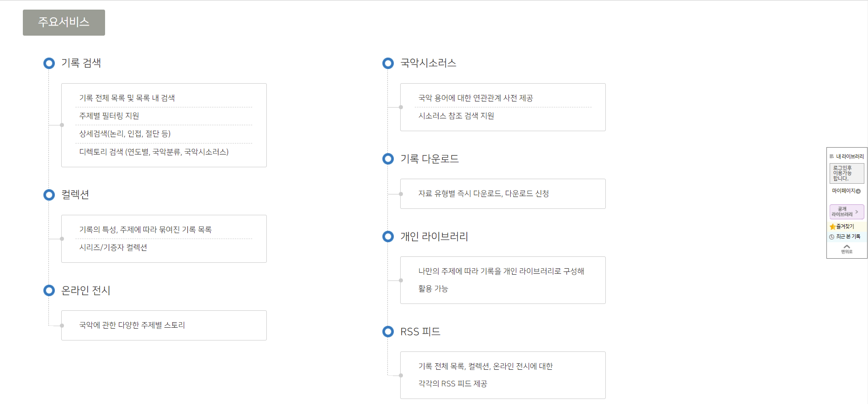The height and width of the screenshot is (404, 868).
Task: Click the blue circle bullet beside 개인 라이브러리
Action: click(x=388, y=236)
